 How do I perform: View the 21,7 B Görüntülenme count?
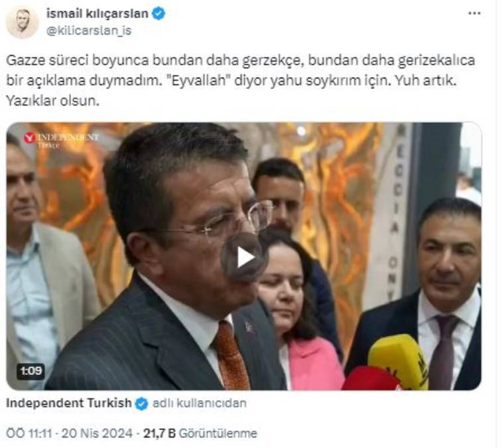point(200,433)
